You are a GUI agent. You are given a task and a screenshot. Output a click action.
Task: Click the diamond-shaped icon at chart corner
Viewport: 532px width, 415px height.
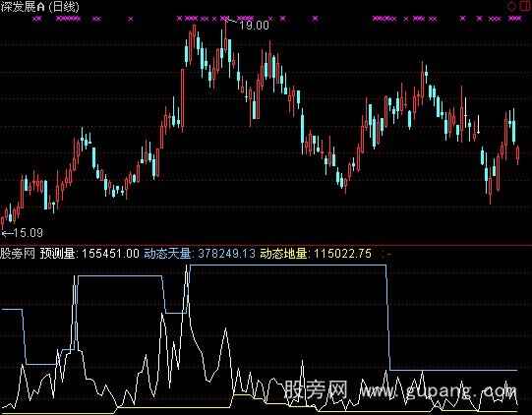pyautogui.click(x=511, y=6)
